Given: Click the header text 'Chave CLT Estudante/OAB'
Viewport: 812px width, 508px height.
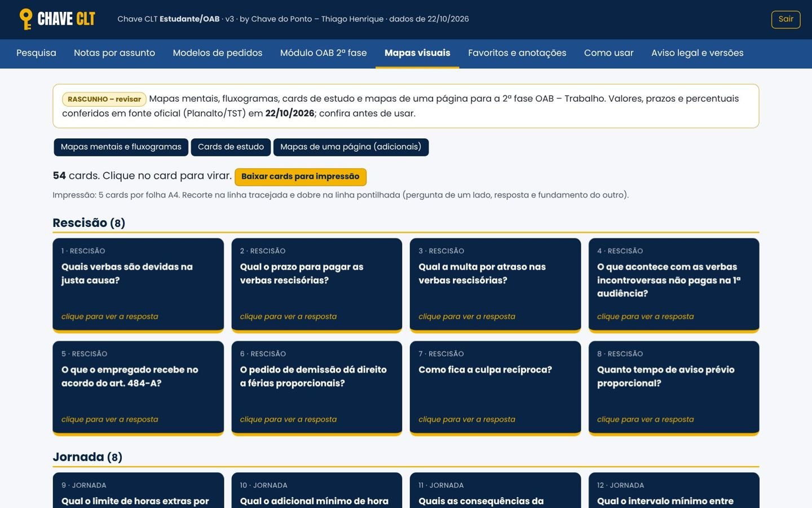Looking at the screenshot, I should [x=169, y=19].
